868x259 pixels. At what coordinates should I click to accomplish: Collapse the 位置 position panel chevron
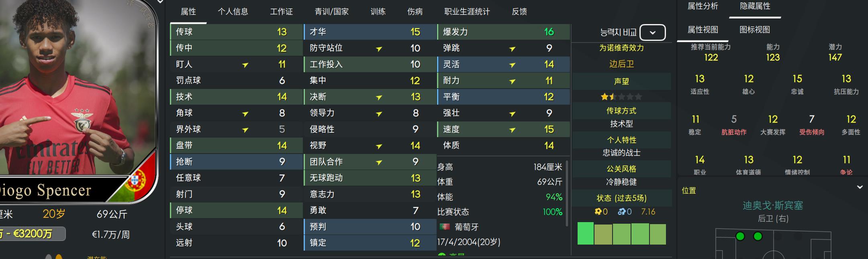860,187
